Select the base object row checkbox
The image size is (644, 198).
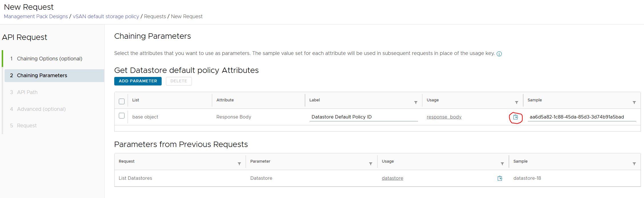click(x=122, y=116)
